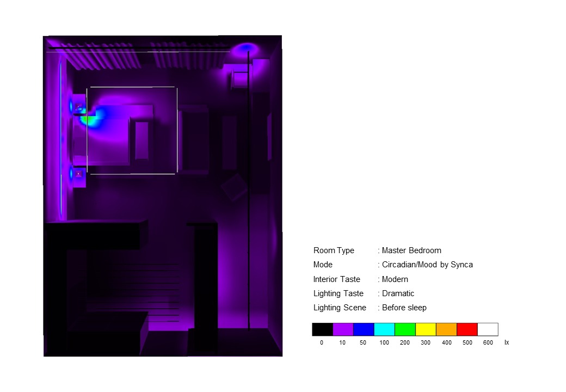
Task: Click the bedroom illuminance floor plan rendering
Action: click(x=163, y=196)
